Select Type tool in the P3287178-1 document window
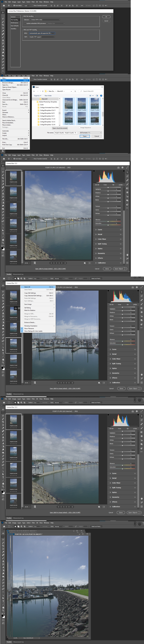 [3, 602]
